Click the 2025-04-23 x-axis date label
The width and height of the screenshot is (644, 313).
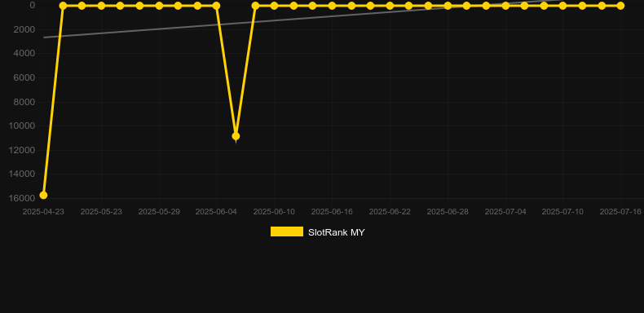click(x=43, y=212)
